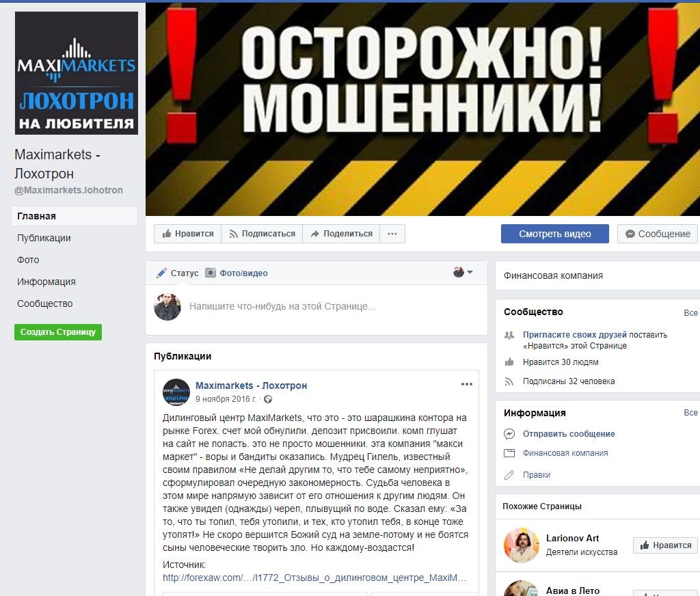Open the Публикации sidebar tab
This screenshot has width=700, height=596.
(44, 238)
